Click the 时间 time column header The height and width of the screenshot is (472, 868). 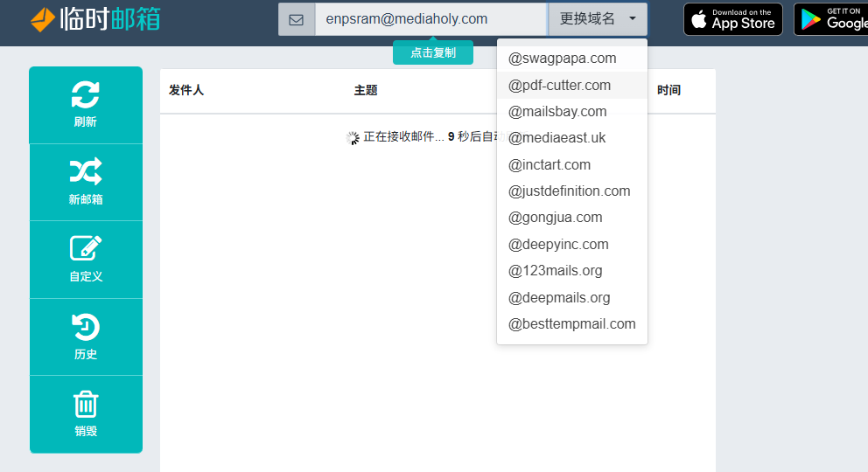pyautogui.click(x=668, y=90)
